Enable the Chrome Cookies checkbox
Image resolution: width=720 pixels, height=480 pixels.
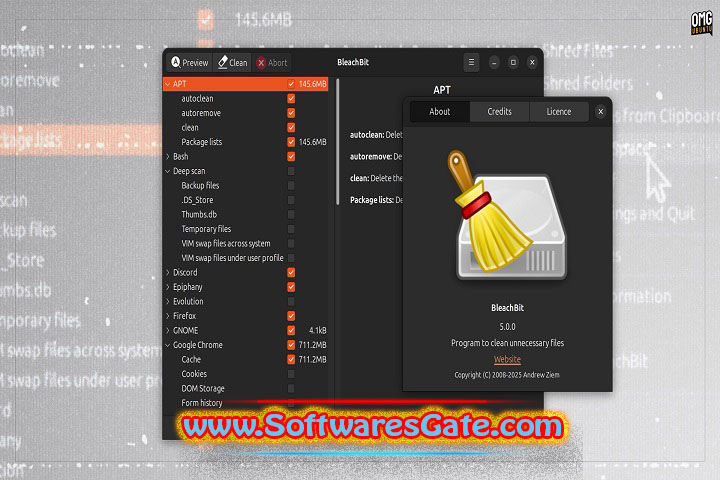click(291, 374)
